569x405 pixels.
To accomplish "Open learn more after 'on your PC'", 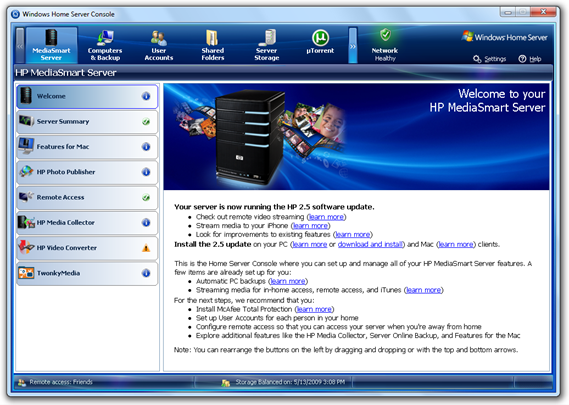I will pos(310,245).
